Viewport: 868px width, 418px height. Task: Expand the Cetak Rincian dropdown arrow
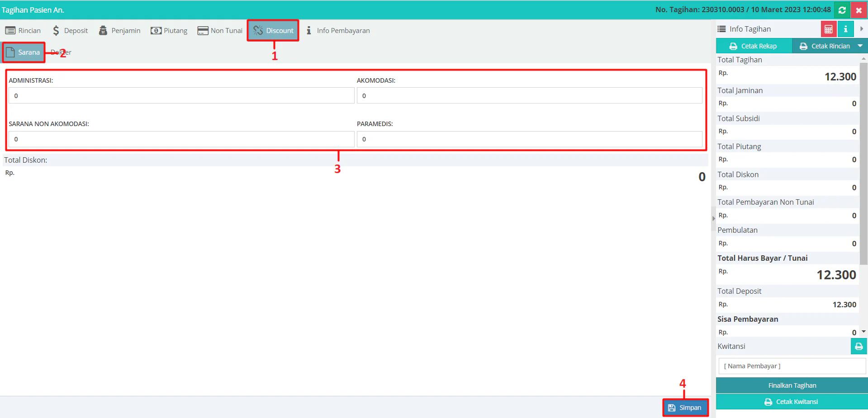[x=860, y=46]
